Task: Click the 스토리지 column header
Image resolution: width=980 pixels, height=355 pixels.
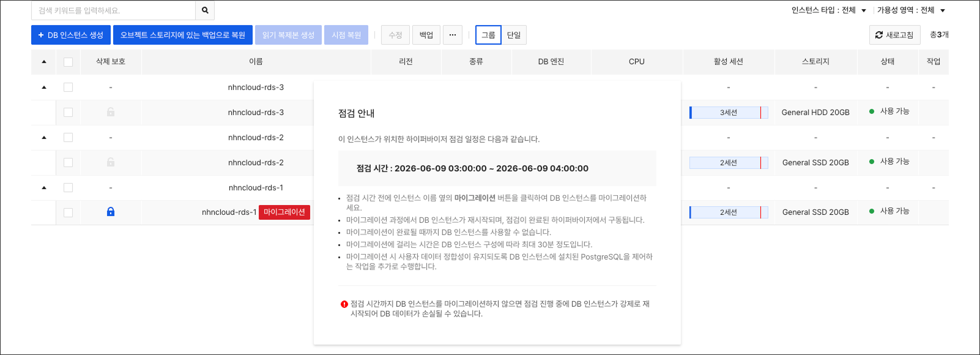Action: point(815,62)
